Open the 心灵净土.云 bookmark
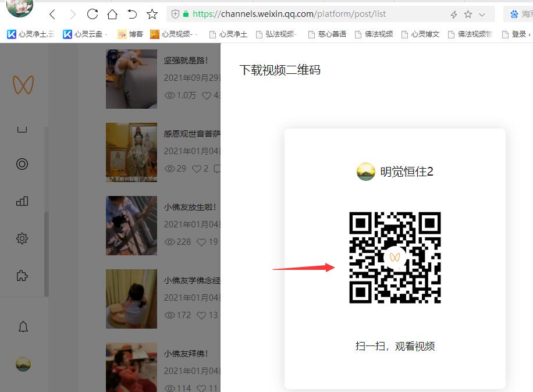This screenshot has width=533, height=392. click(x=31, y=34)
